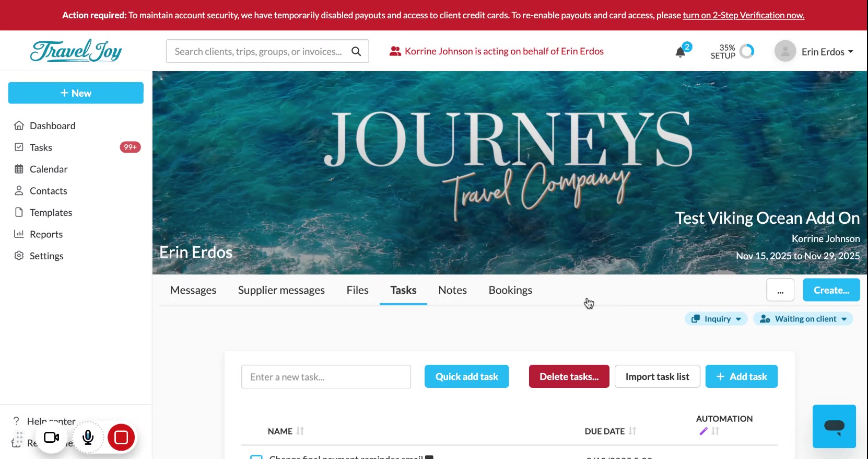
Task: Click the search magnifier icon
Action: (356, 51)
